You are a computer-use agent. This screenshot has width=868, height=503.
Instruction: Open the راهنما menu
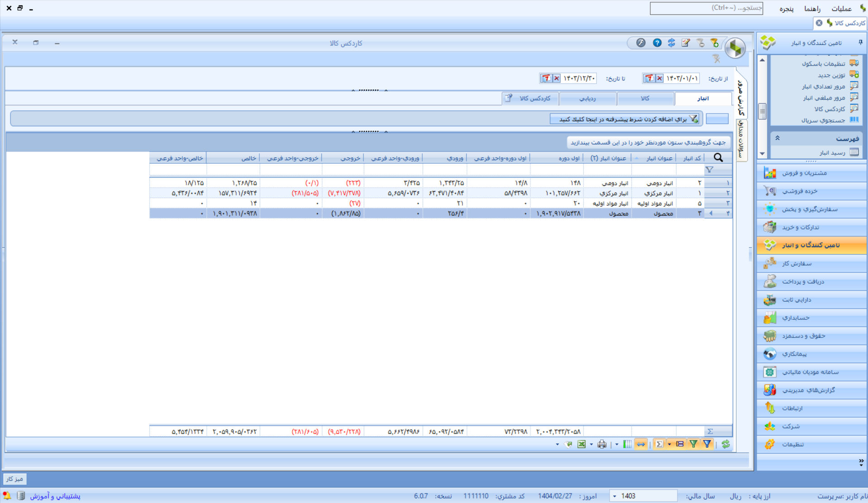click(x=812, y=9)
